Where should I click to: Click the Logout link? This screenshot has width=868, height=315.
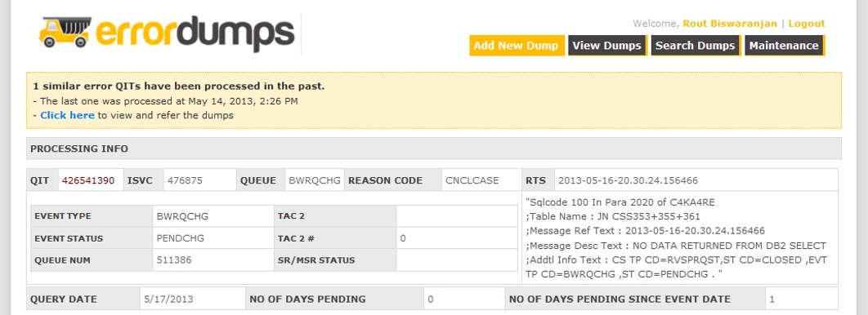coord(807,24)
